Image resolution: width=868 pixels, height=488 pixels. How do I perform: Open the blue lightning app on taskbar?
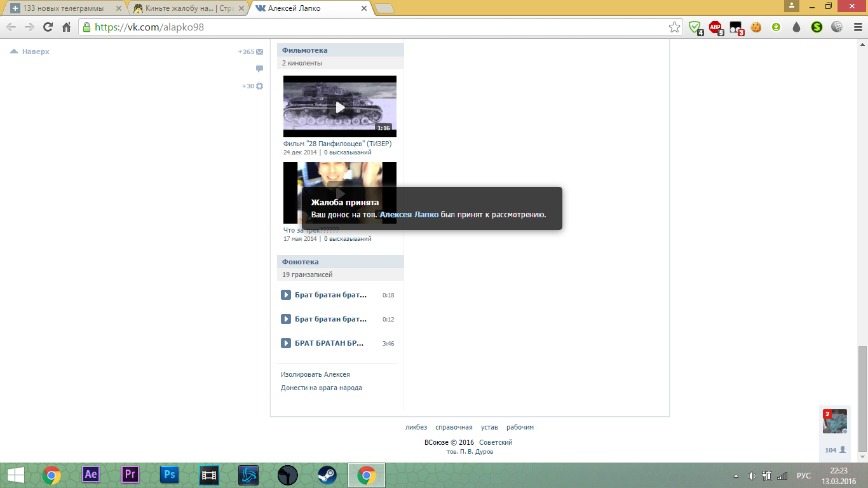click(x=248, y=475)
